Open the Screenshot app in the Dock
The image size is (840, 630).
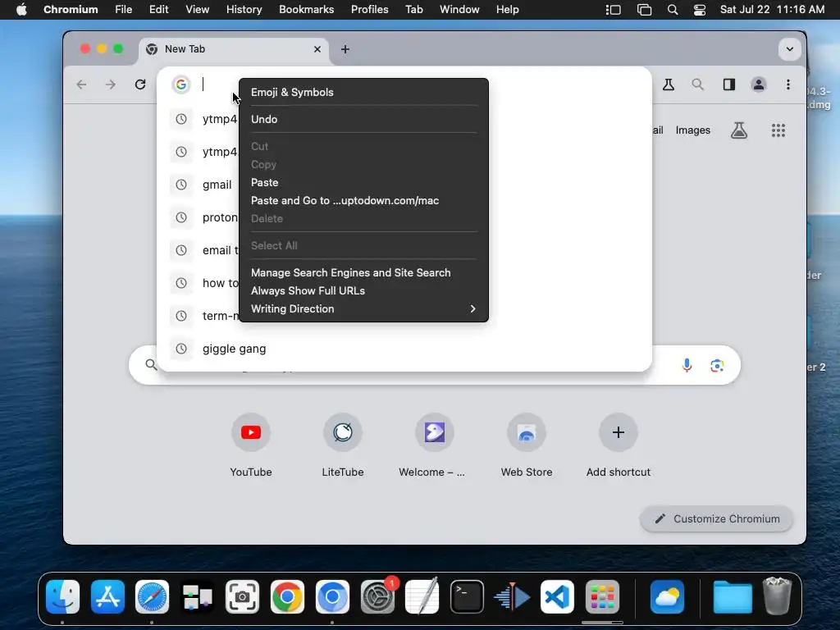[242, 597]
